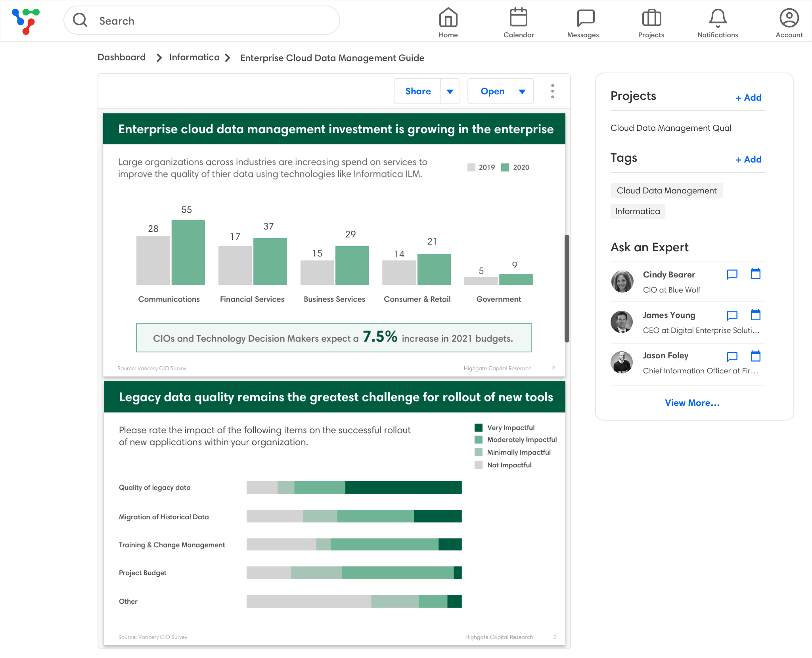This screenshot has width=812, height=658.
Task: Message expert Cindy Bearer via chat icon
Action: click(732, 274)
